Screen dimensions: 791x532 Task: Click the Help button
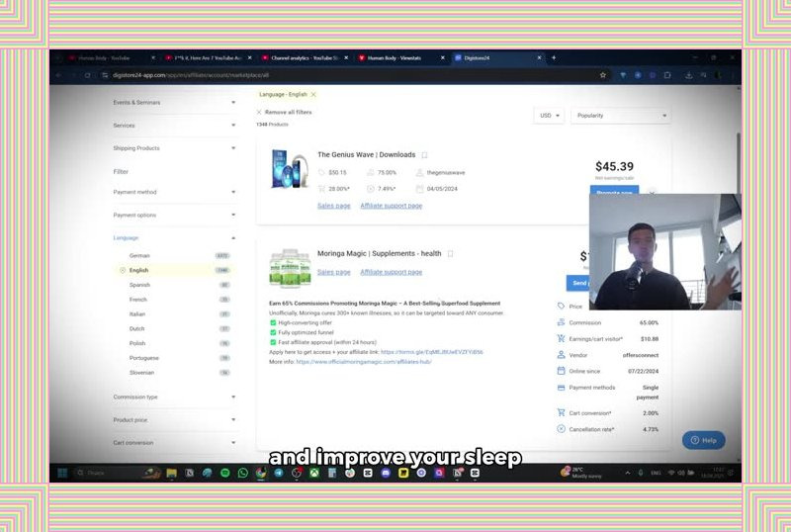point(704,440)
